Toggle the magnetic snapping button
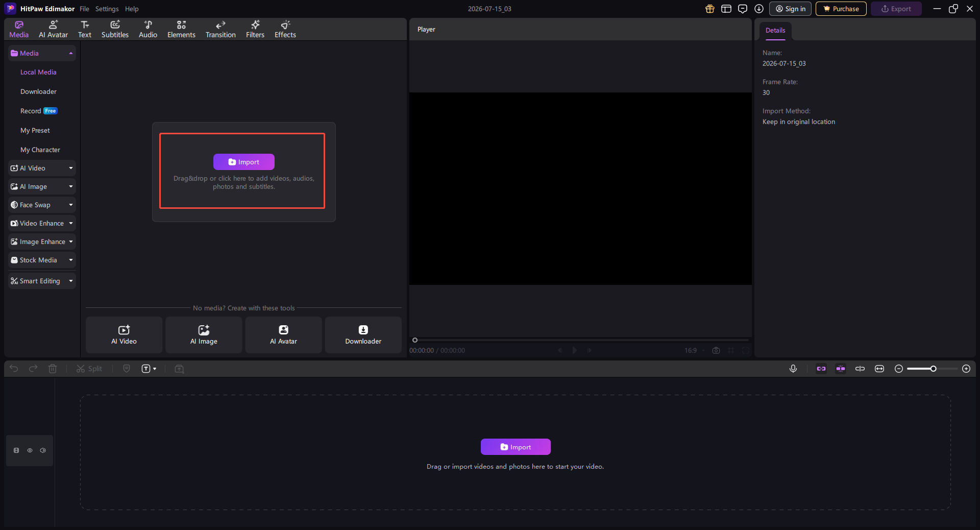 coord(841,369)
